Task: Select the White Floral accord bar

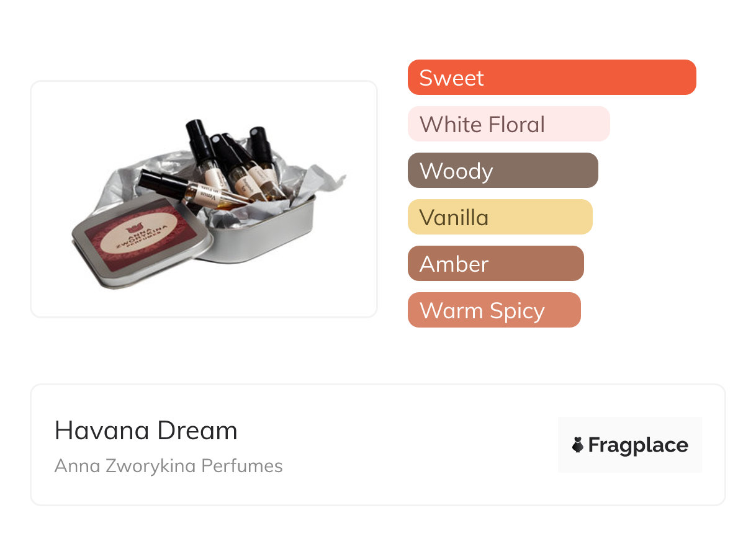Action: point(508,124)
